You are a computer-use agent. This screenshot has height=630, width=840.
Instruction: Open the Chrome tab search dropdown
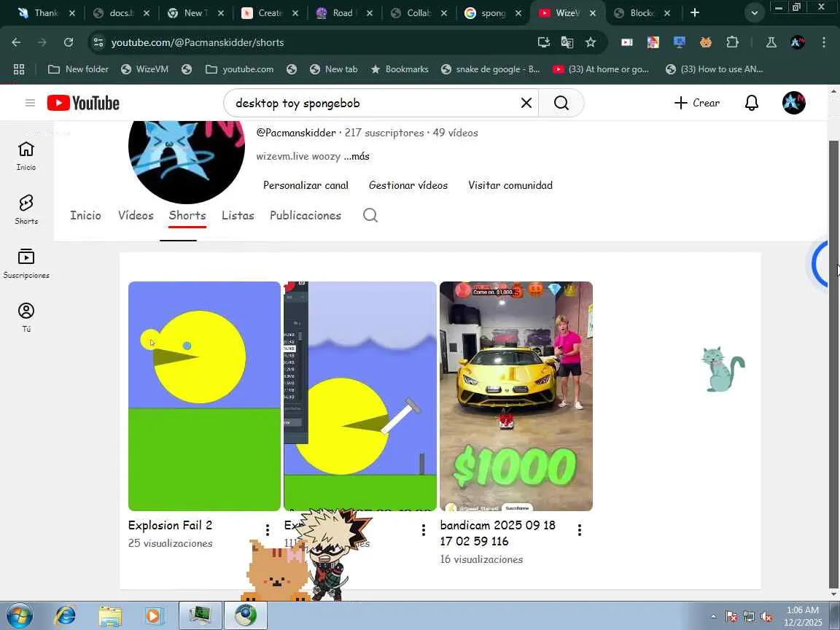point(754,13)
